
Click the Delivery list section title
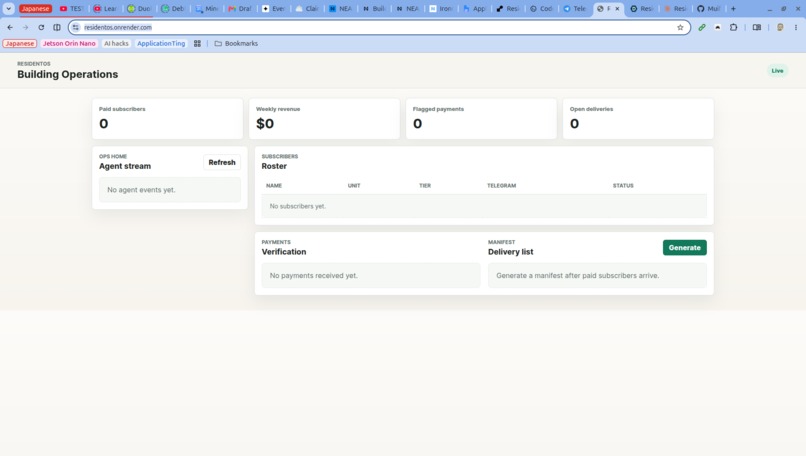pyautogui.click(x=510, y=252)
